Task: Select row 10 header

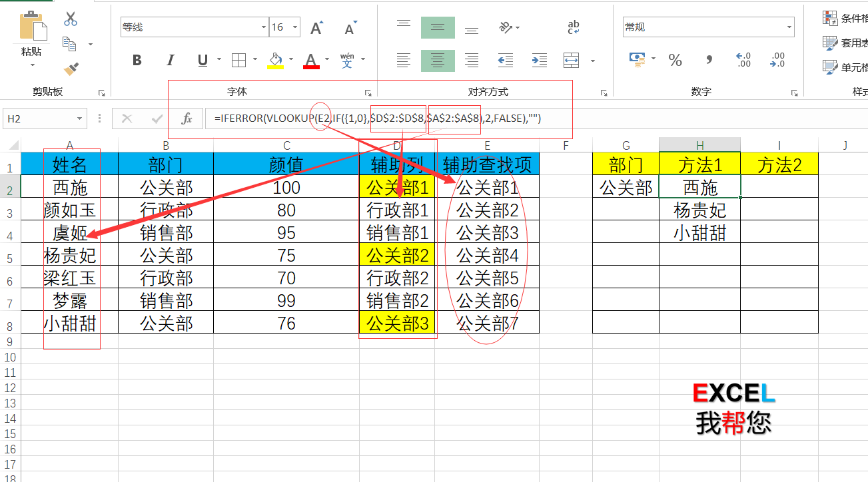Action: tap(10, 357)
